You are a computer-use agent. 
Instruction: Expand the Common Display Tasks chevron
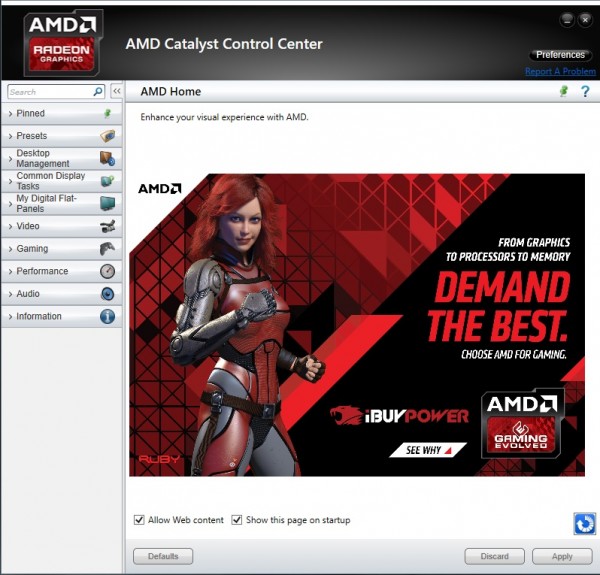point(10,181)
